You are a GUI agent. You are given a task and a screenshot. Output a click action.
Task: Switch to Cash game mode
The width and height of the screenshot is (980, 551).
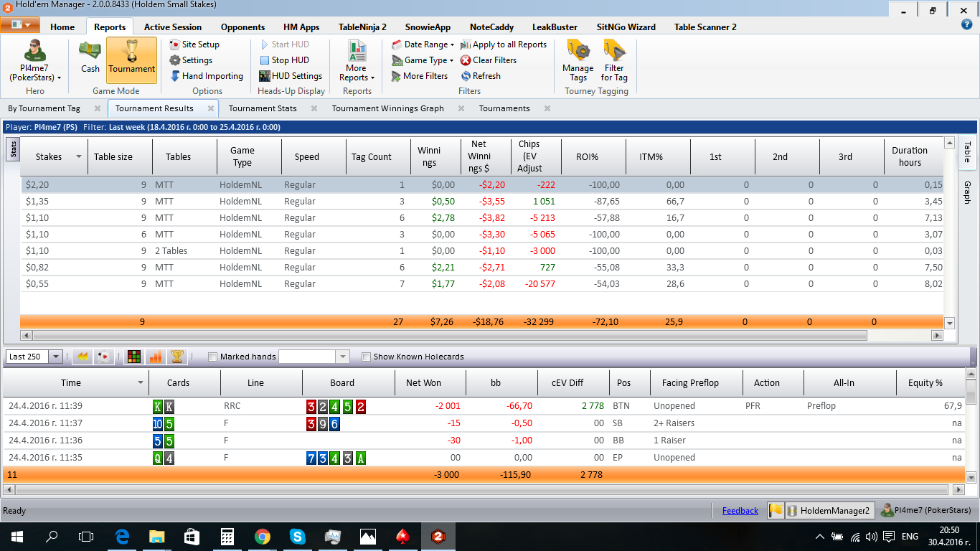click(90, 58)
